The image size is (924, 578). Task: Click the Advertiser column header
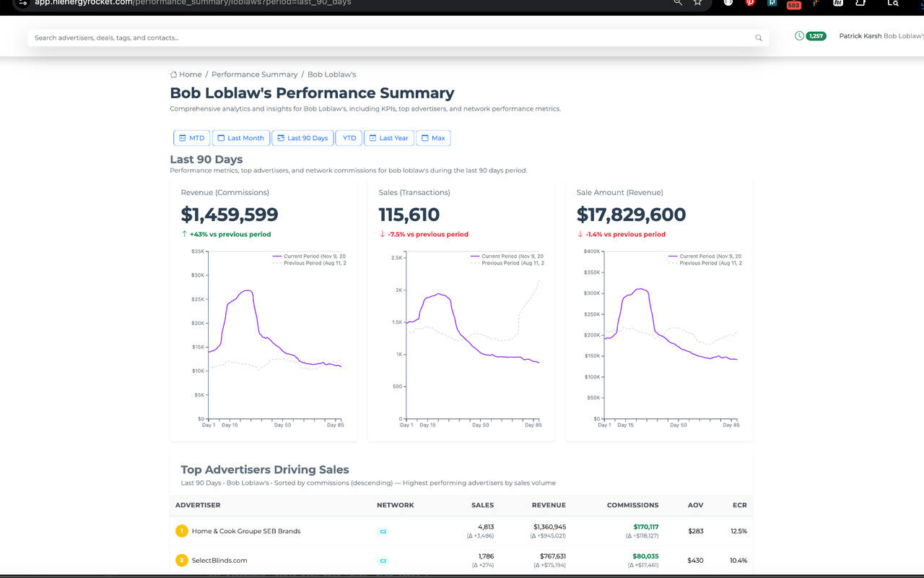pos(198,505)
